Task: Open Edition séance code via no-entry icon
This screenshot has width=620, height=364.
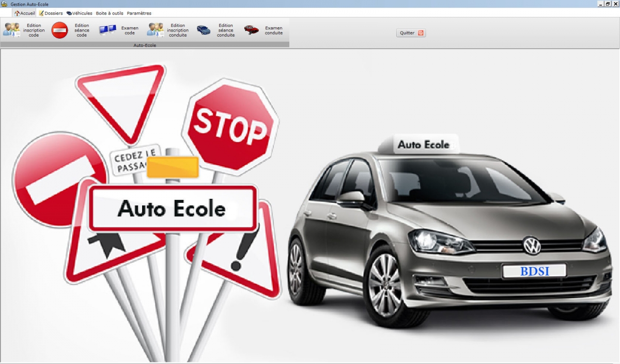Action: point(59,30)
